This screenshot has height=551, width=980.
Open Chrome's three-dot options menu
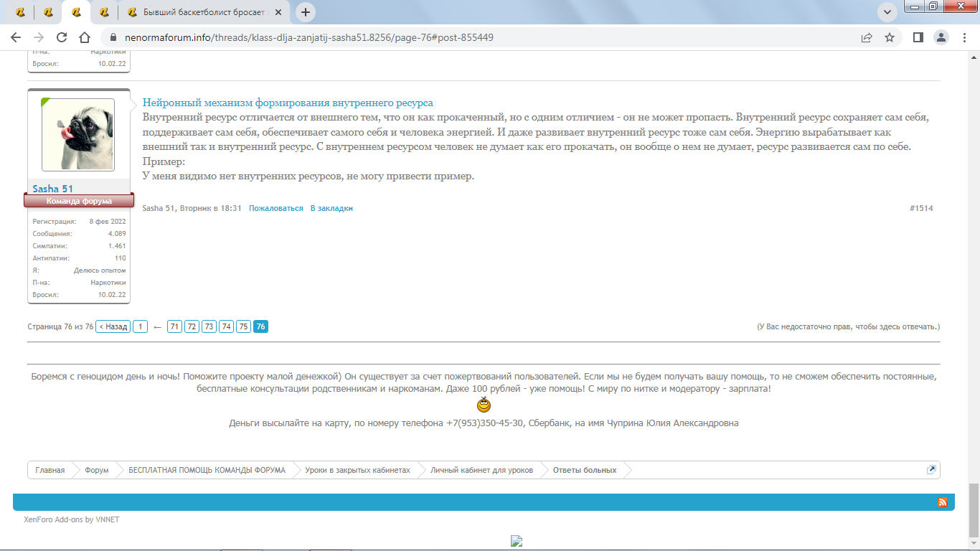tap(963, 37)
